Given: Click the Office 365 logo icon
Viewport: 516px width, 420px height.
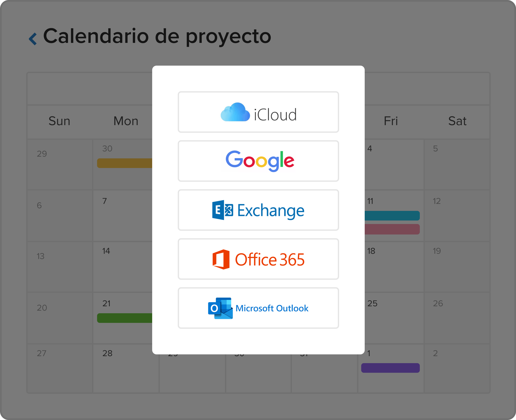Looking at the screenshot, I should tap(221, 259).
